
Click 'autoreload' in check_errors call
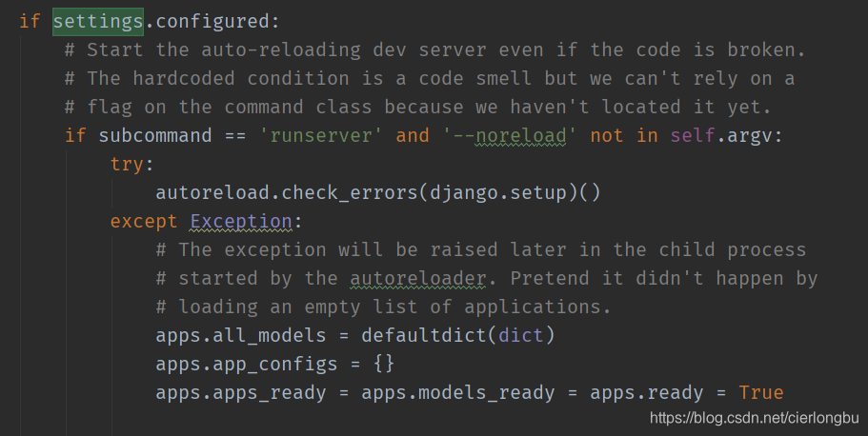[212, 192]
